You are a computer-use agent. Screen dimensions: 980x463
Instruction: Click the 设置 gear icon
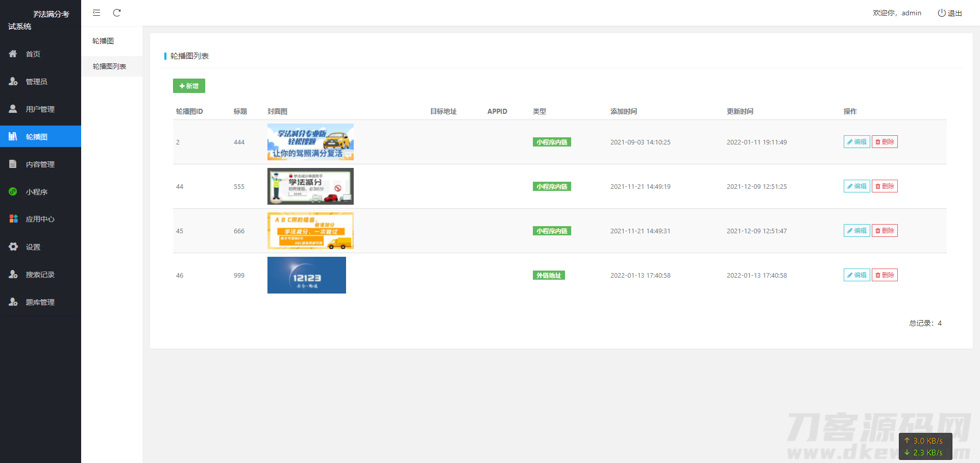pos(13,247)
